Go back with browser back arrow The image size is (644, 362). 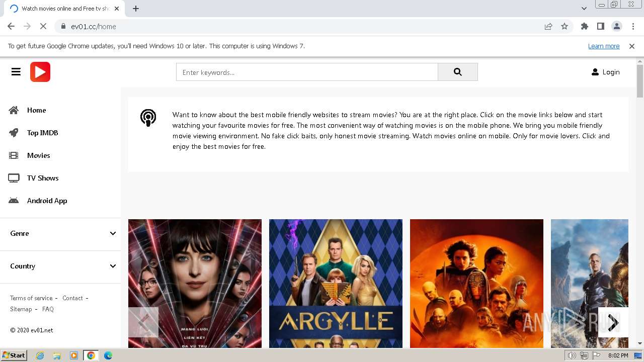pos(11,27)
